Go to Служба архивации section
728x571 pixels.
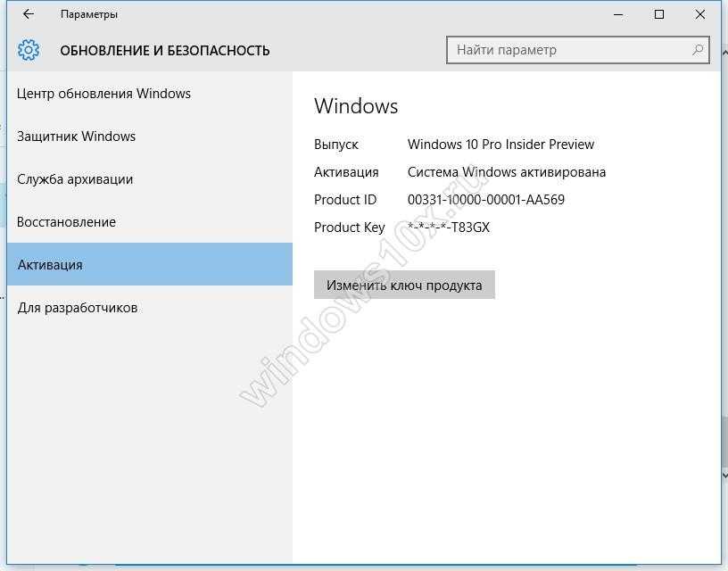pos(75,179)
